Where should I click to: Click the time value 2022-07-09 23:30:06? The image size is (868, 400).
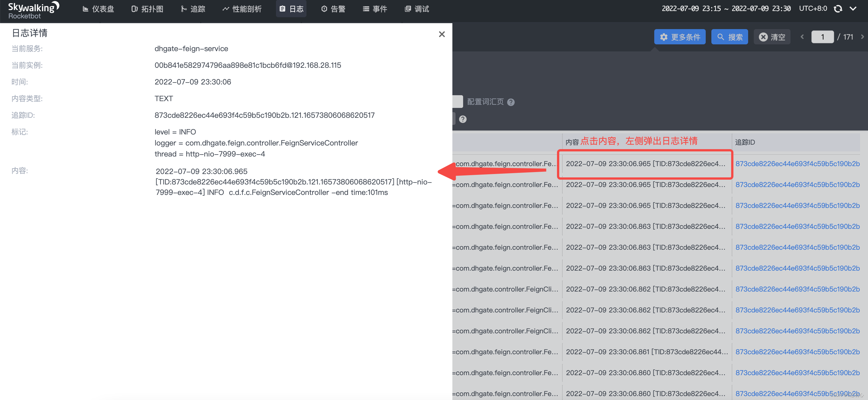tap(193, 82)
